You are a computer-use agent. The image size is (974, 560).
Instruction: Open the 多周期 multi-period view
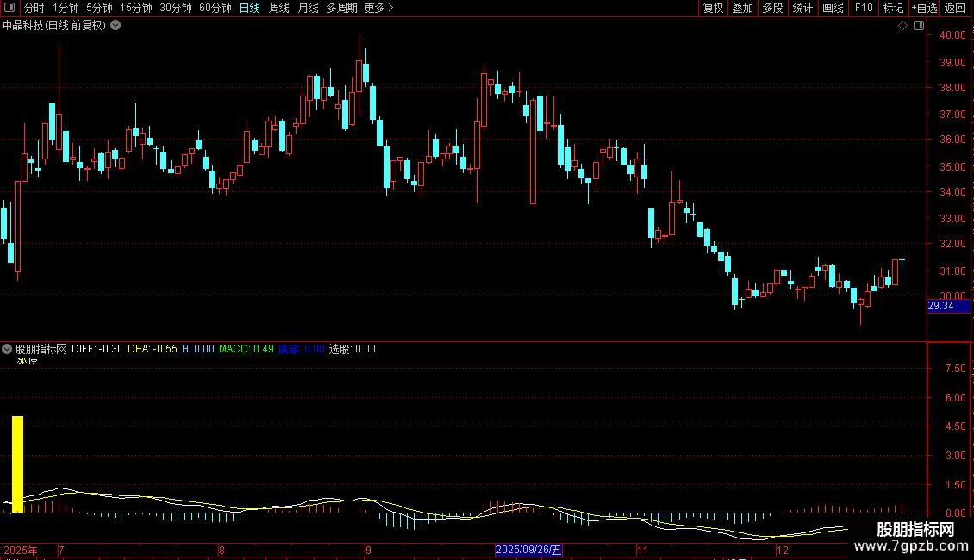[x=341, y=8]
